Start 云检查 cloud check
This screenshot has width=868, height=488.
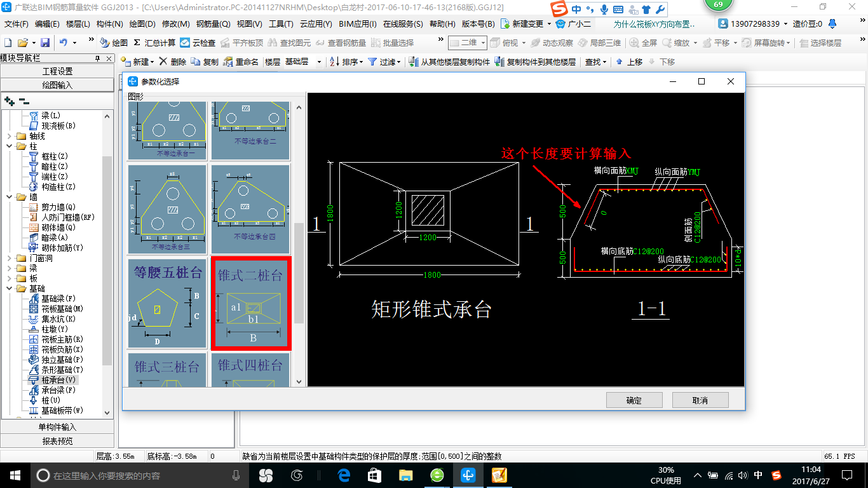click(x=198, y=43)
